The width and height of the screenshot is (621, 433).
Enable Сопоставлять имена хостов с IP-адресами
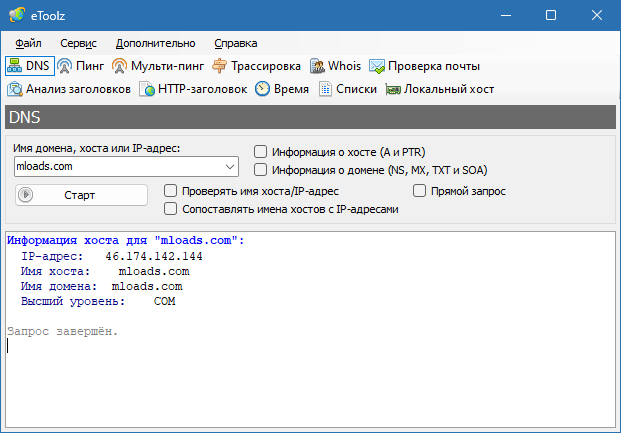tap(170, 208)
